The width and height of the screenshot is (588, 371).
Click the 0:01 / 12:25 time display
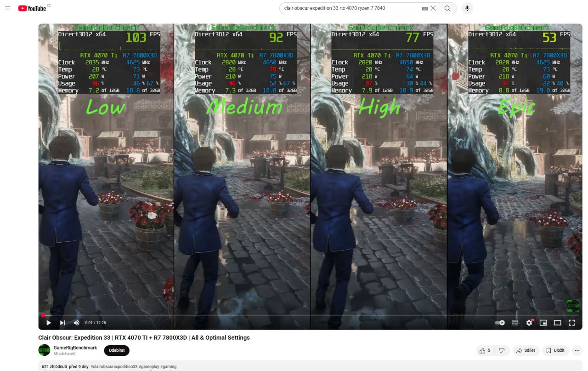tap(96, 323)
